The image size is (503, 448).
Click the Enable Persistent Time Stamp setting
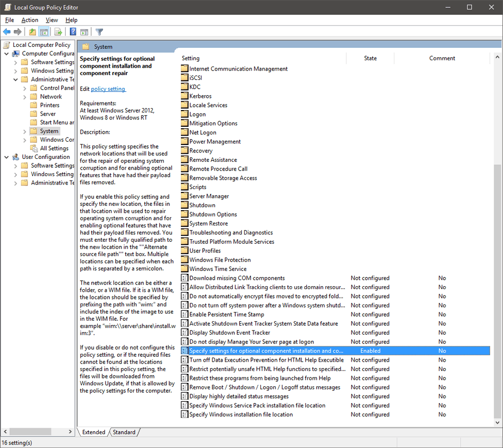(226, 314)
